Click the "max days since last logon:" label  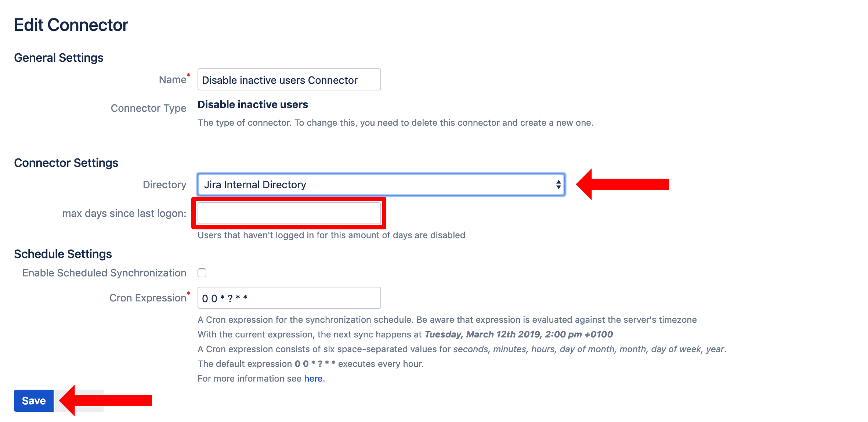tap(124, 213)
